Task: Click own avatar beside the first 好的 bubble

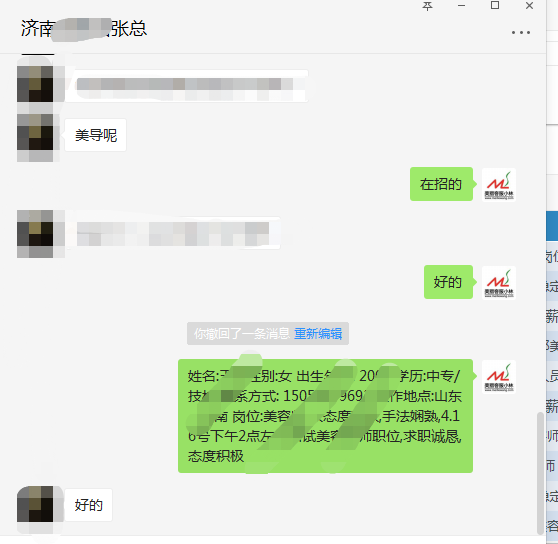Action: [499, 282]
